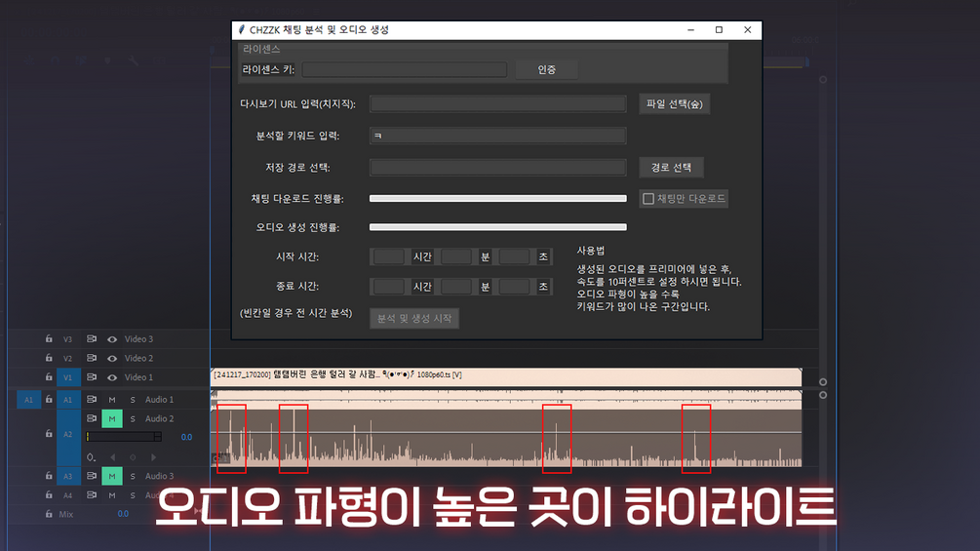The height and width of the screenshot is (551, 980).
Task: Click the 경로 선택 button
Action: (671, 168)
